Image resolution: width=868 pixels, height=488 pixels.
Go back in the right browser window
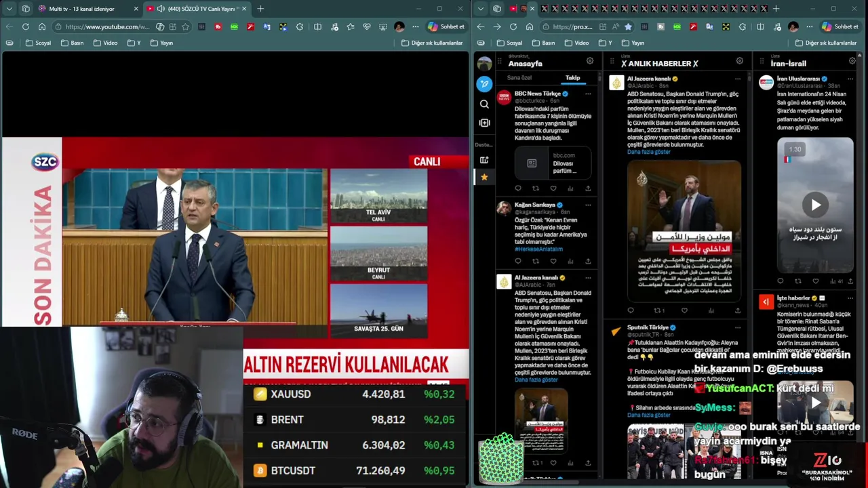click(481, 26)
